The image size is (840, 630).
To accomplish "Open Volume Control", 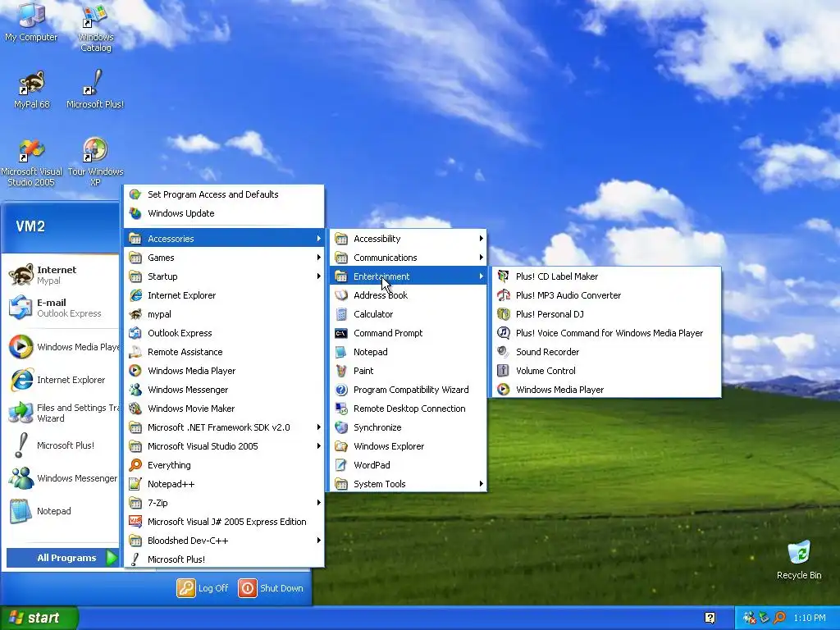I will click(606, 371).
